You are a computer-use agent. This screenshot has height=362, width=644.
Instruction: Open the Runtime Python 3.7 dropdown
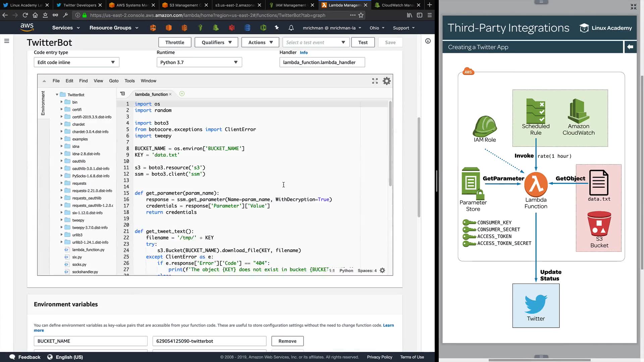pyautogui.click(x=199, y=62)
